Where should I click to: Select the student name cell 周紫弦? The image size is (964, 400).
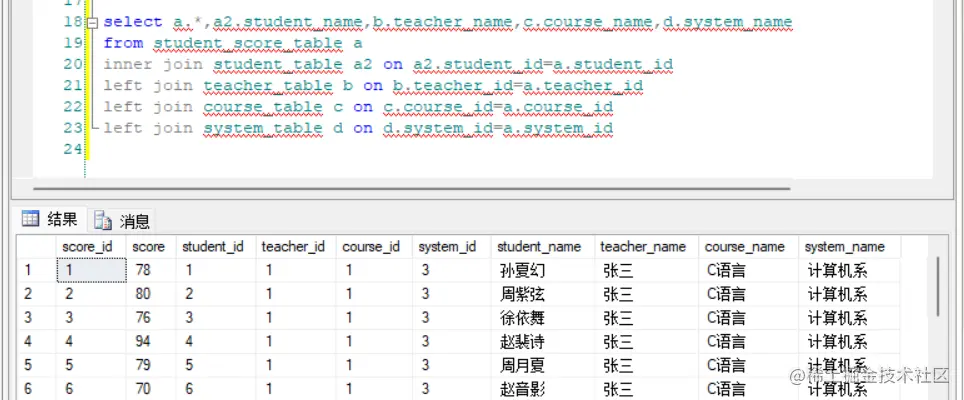(542, 294)
